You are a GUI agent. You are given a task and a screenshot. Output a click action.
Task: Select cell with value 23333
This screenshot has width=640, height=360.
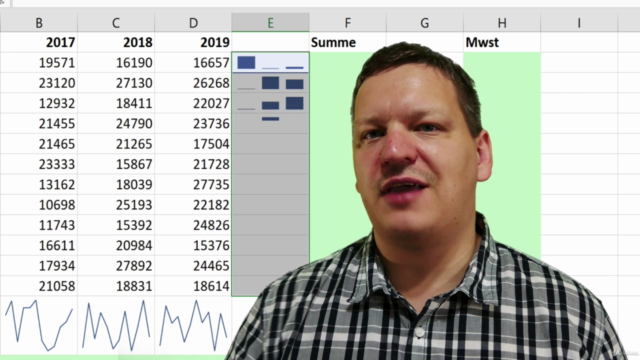click(39, 164)
